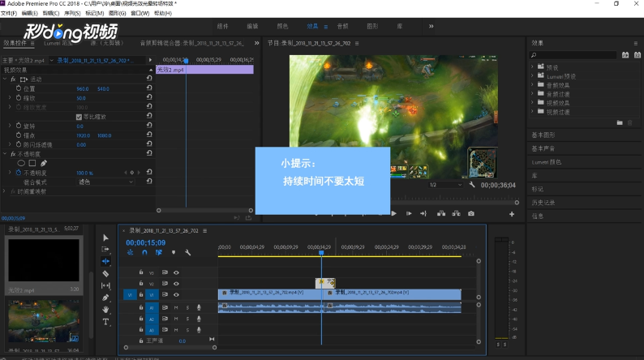
Task: Expand the 缩放 property
Action: 10,97
